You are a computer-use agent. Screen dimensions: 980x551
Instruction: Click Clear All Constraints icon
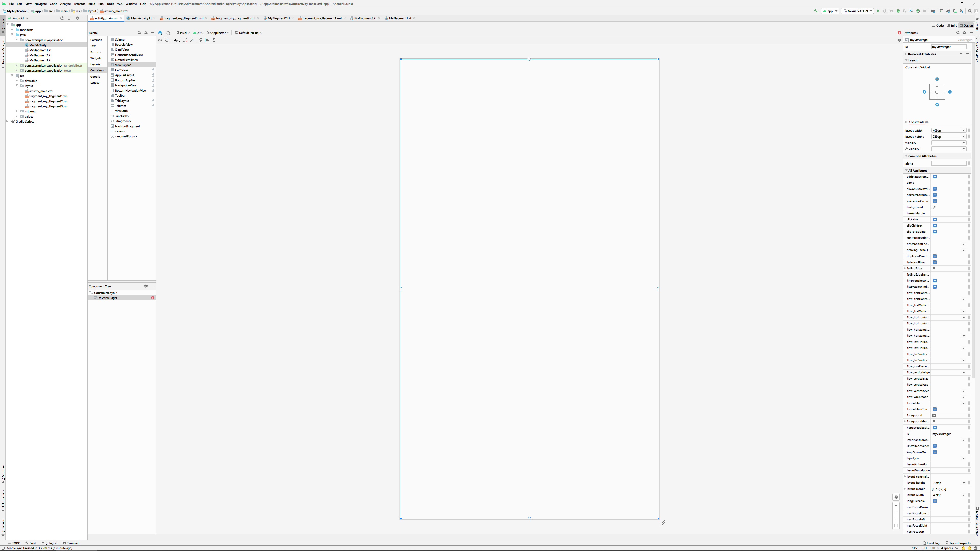(185, 40)
